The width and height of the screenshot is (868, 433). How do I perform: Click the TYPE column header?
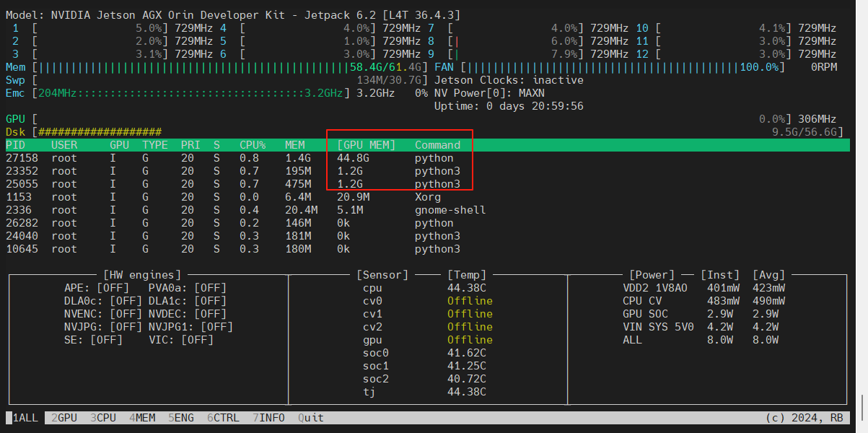(155, 145)
